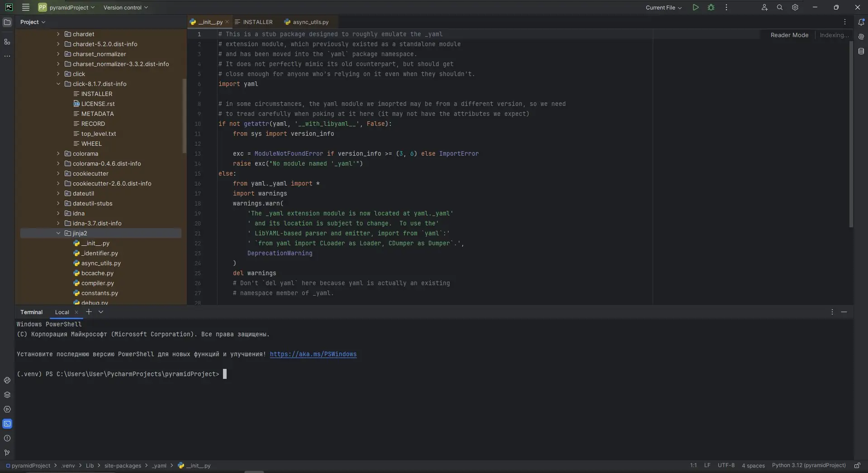
Task: Open terminal shell type dropdown arrow
Action: (x=101, y=312)
